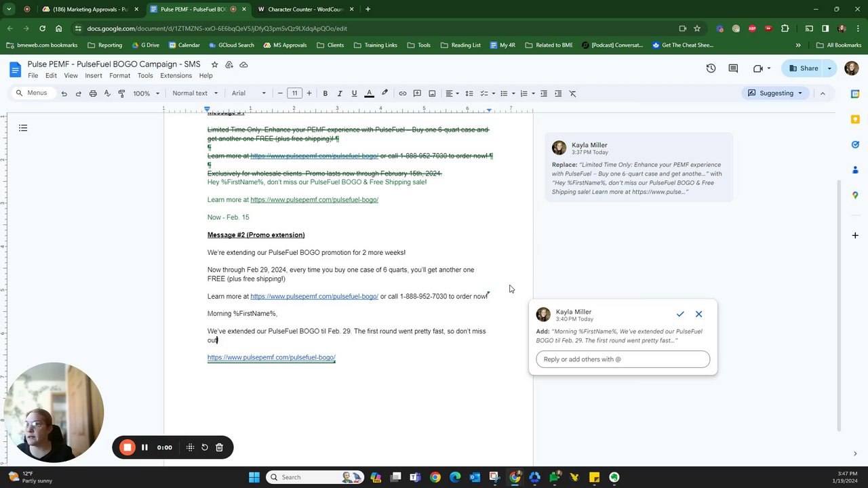Print the document using the printer icon

(x=93, y=94)
